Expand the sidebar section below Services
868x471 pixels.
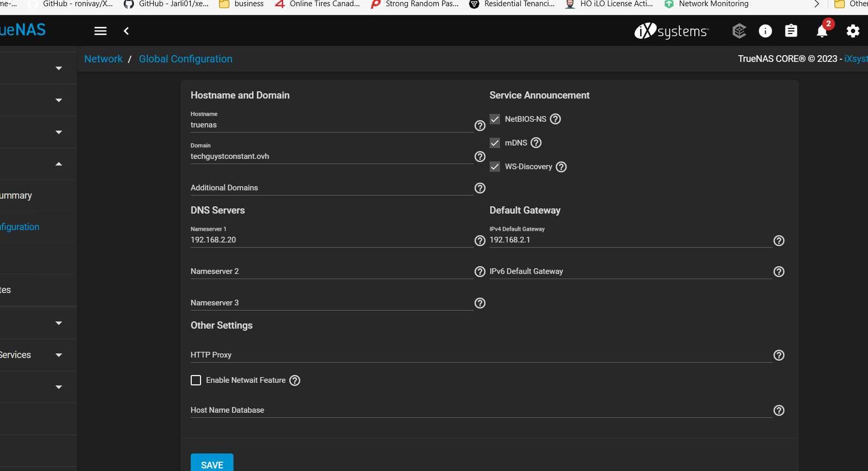click(x=59, y=387)
